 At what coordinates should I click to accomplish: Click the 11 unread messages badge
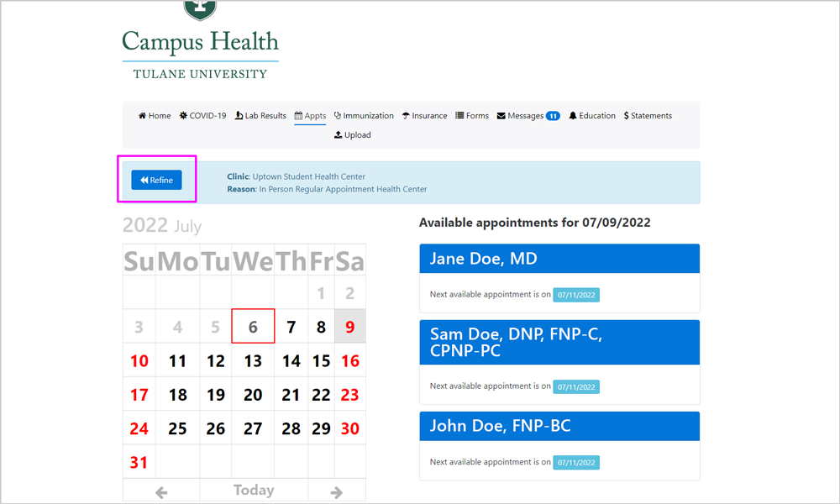(553, 116)
